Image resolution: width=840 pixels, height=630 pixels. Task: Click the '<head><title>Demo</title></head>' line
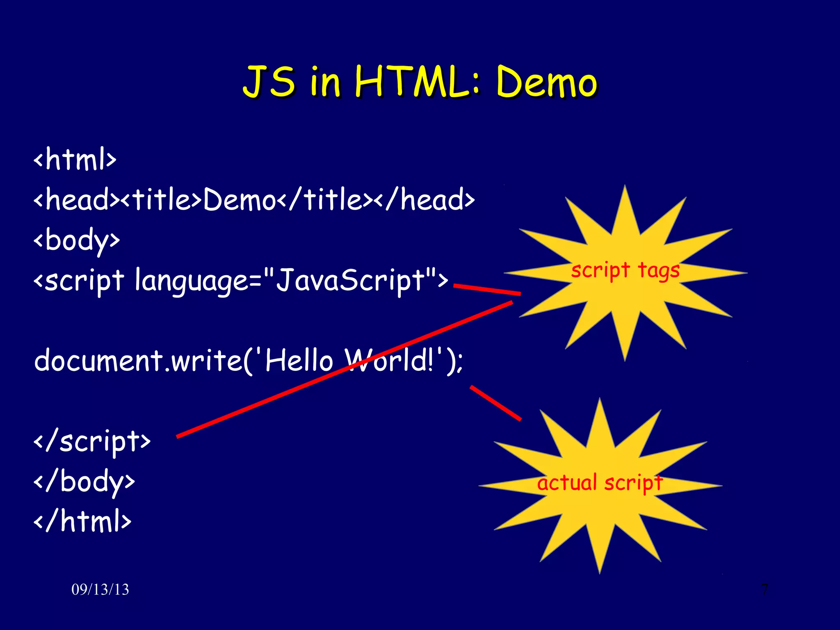(254, 199)
